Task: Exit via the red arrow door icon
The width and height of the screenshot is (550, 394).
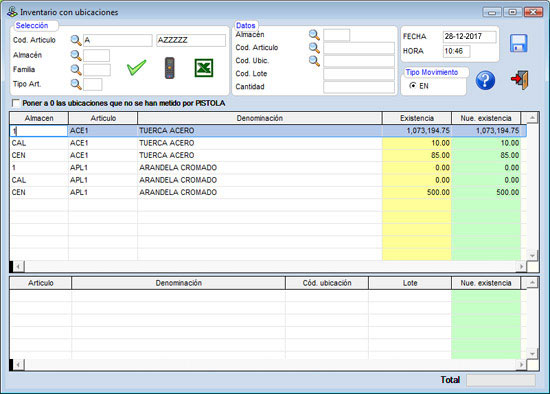Action: [x=520, y=80]
